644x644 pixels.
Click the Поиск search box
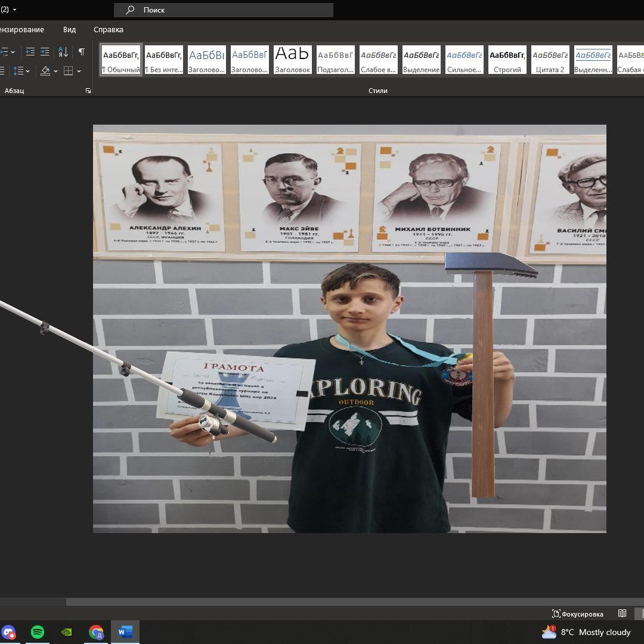[x=224, y=10]
